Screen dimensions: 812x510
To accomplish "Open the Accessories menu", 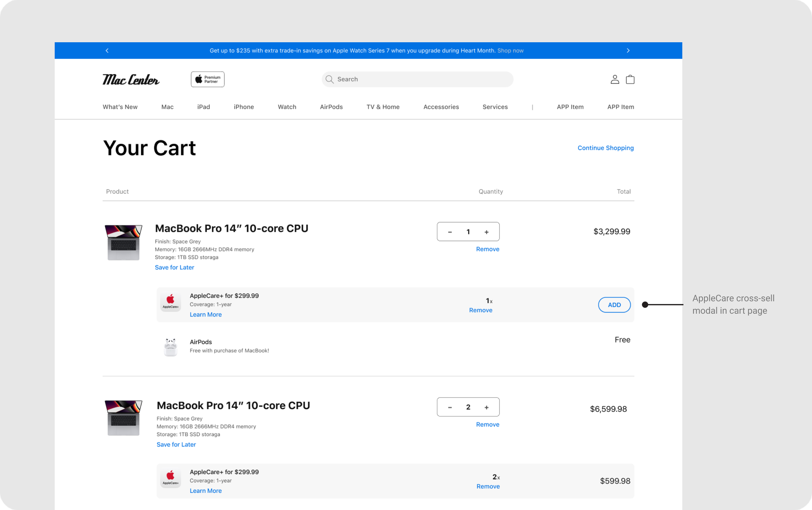I will pos(441,107).
